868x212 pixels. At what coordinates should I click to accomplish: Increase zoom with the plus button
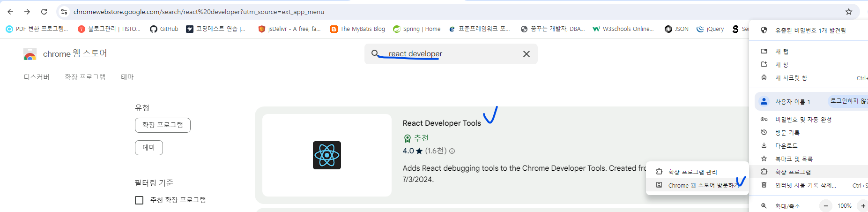[x=863, y=206]
